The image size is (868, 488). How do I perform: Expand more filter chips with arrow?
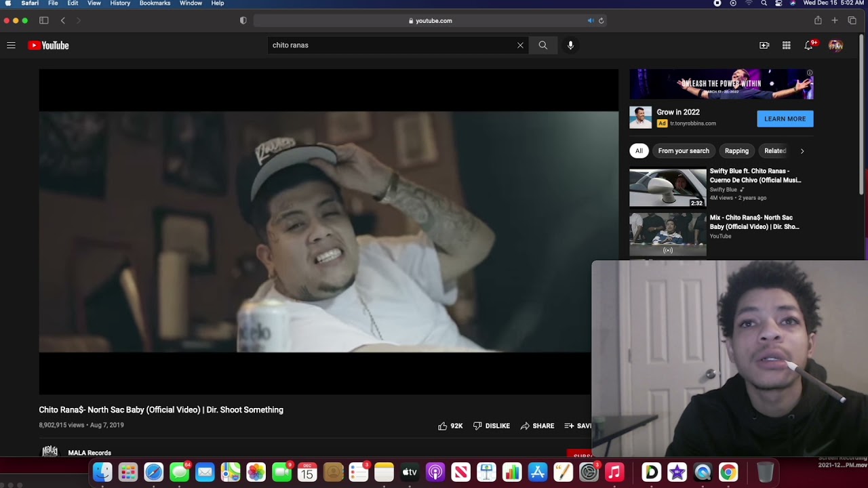click(x=802, y=151)
